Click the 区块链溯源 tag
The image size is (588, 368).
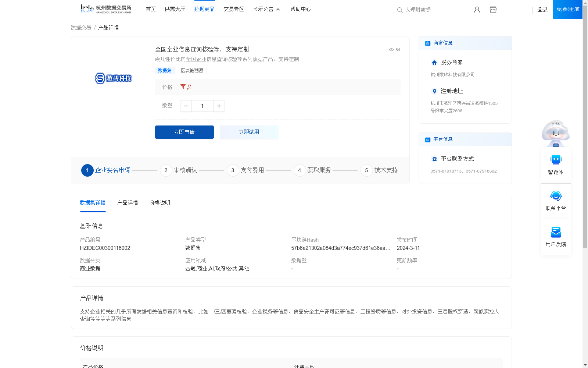point(192,71)
